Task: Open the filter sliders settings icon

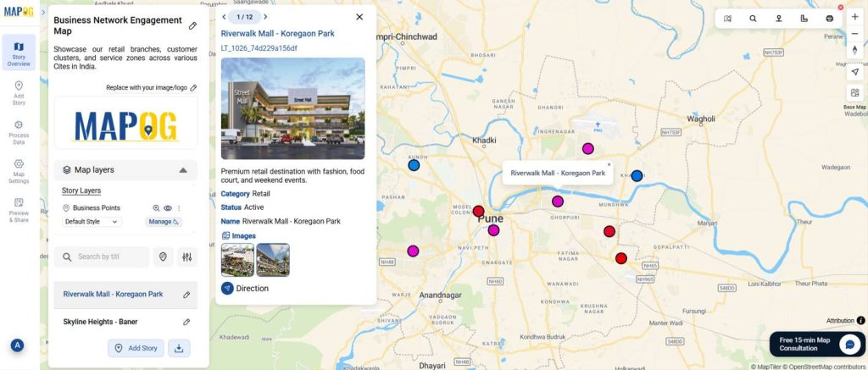Action: coord(187,257)
